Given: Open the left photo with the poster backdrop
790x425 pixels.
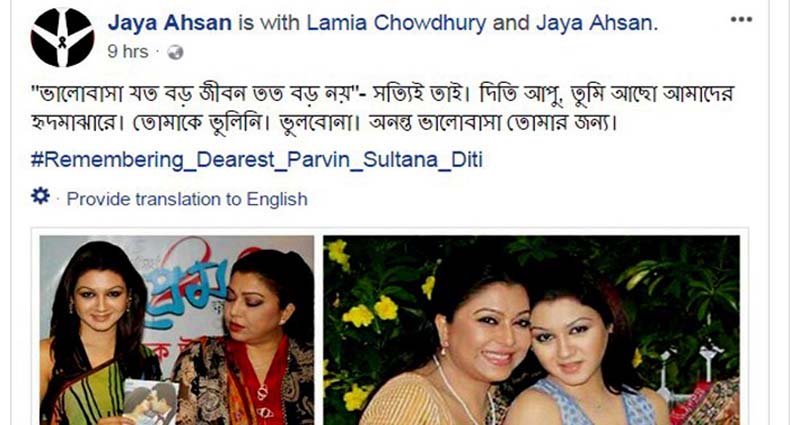Looking at the screenshot, I should (177, 330).
